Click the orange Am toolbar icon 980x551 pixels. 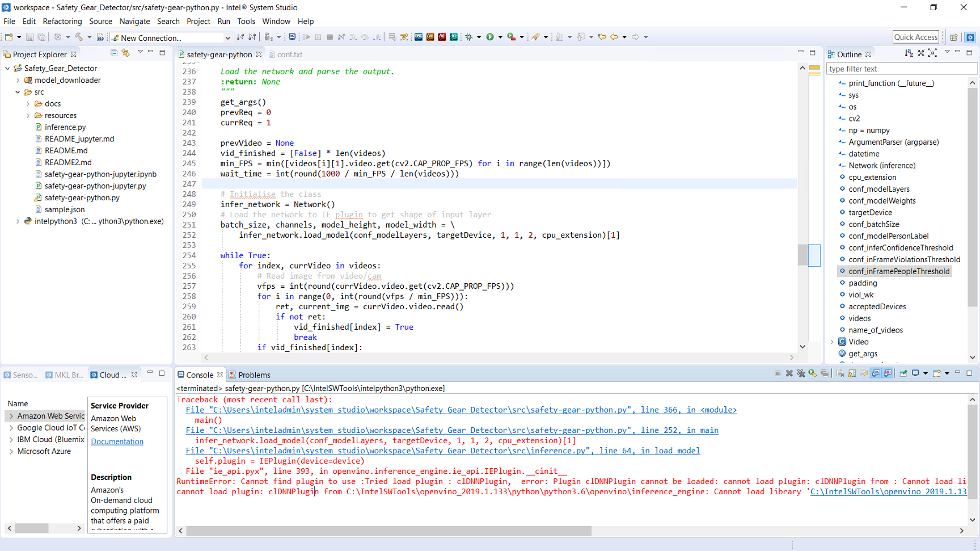pos(430,37)
